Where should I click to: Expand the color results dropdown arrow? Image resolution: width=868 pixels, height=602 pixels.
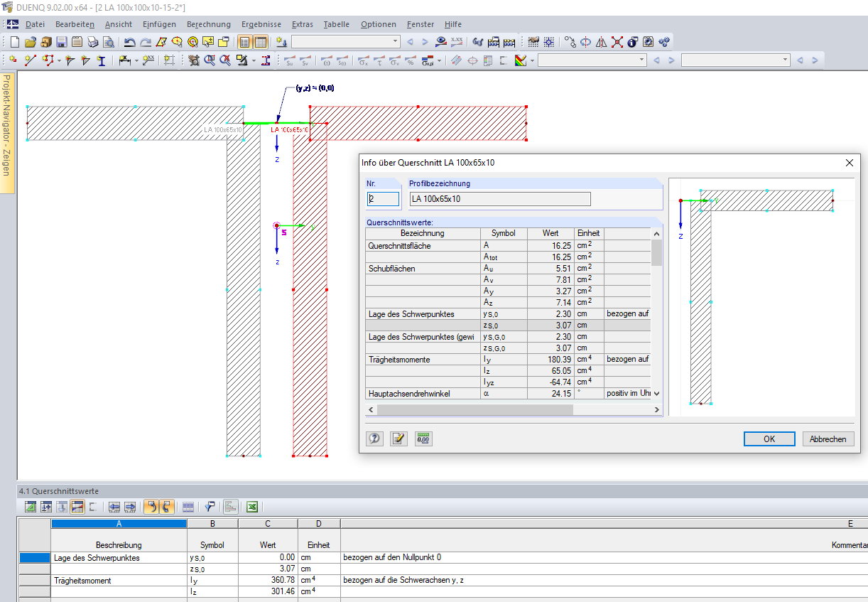pos(531,60)
